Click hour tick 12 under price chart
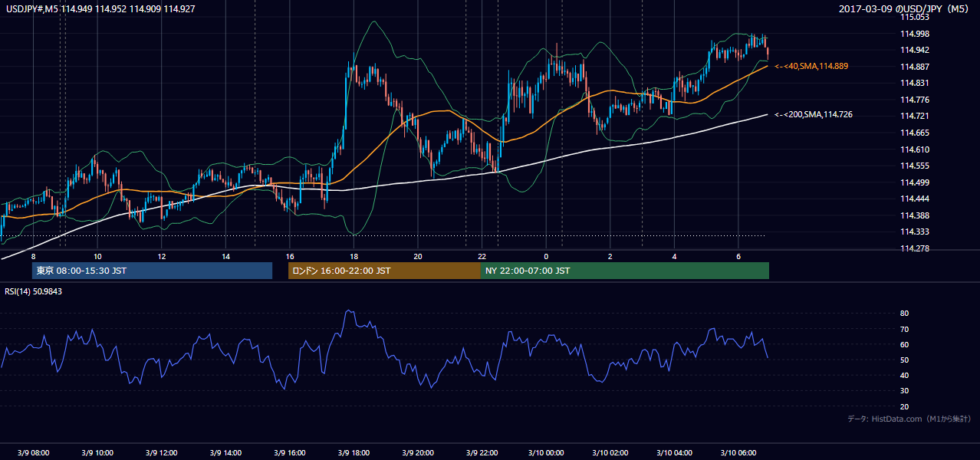This screenshot has width=980, height=460. pyautogui.click(x=161, y=256)
